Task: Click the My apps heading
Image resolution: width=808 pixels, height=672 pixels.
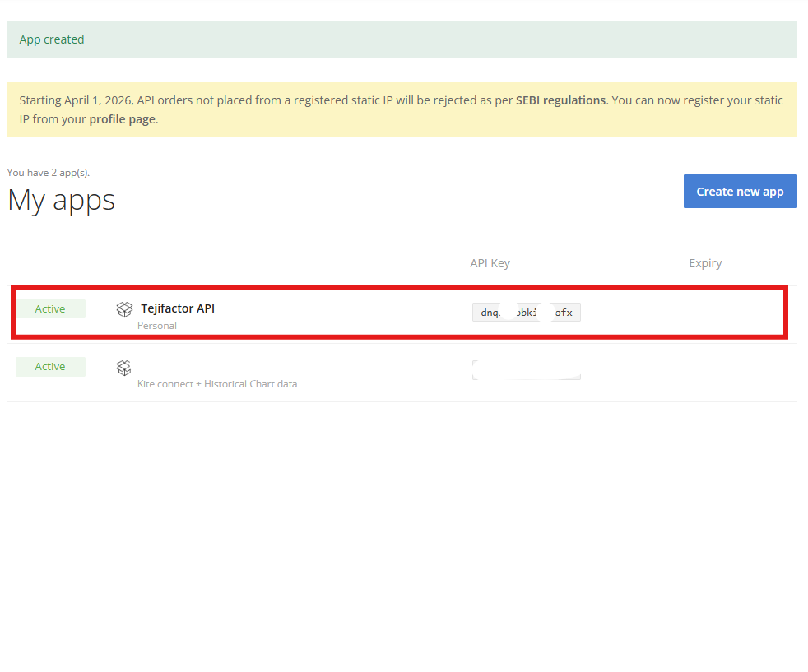Action: click(x=62, y=201)
